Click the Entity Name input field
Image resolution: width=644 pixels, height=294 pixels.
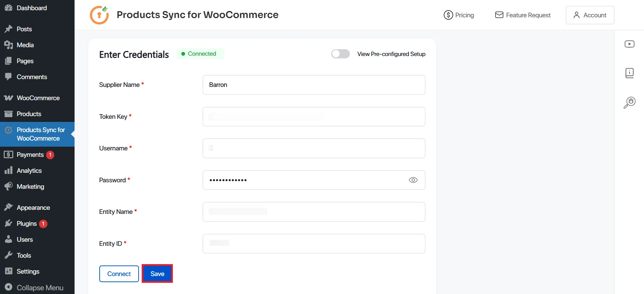tap(314, 212)
